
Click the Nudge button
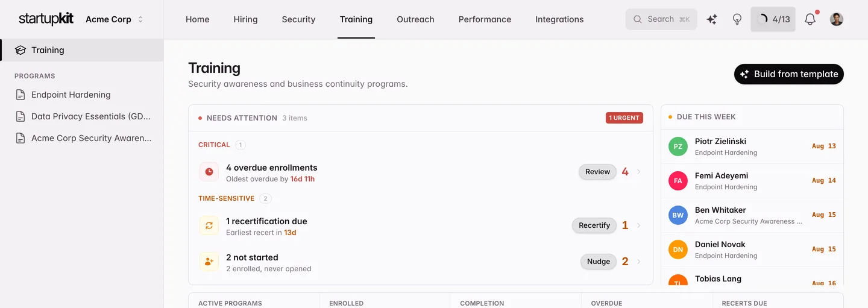point(599,262)
